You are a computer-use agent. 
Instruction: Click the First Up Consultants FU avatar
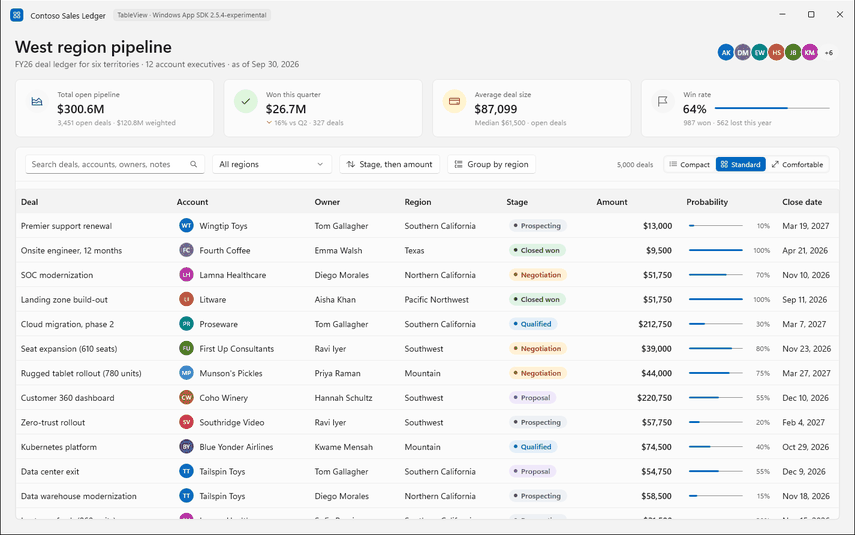[186, 348]
